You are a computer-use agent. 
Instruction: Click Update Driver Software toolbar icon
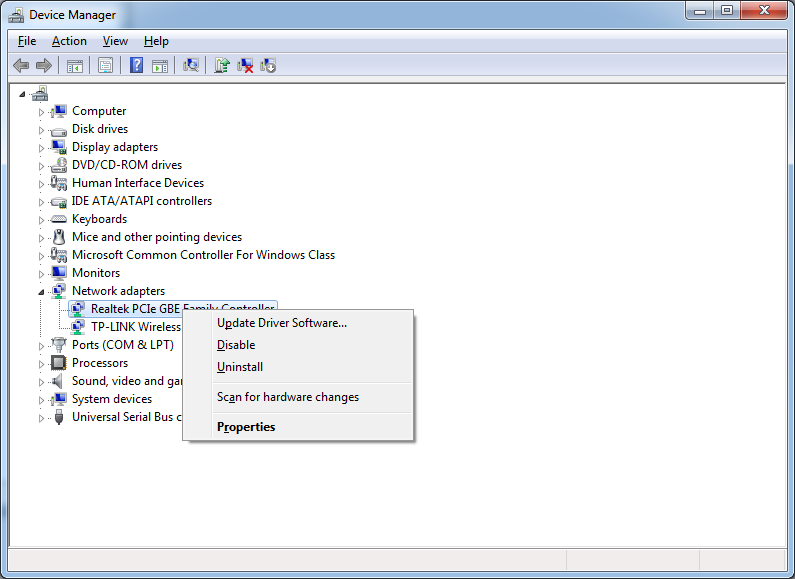pos(222,65)
